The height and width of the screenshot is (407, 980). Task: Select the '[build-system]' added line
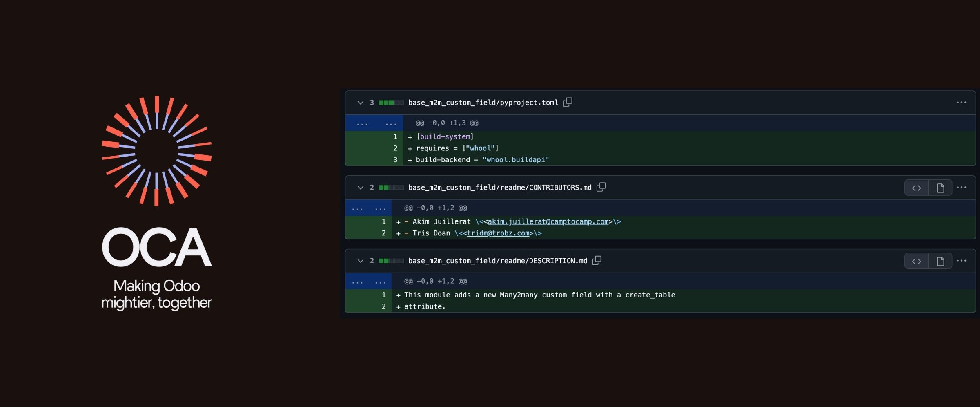coord(689,136)
